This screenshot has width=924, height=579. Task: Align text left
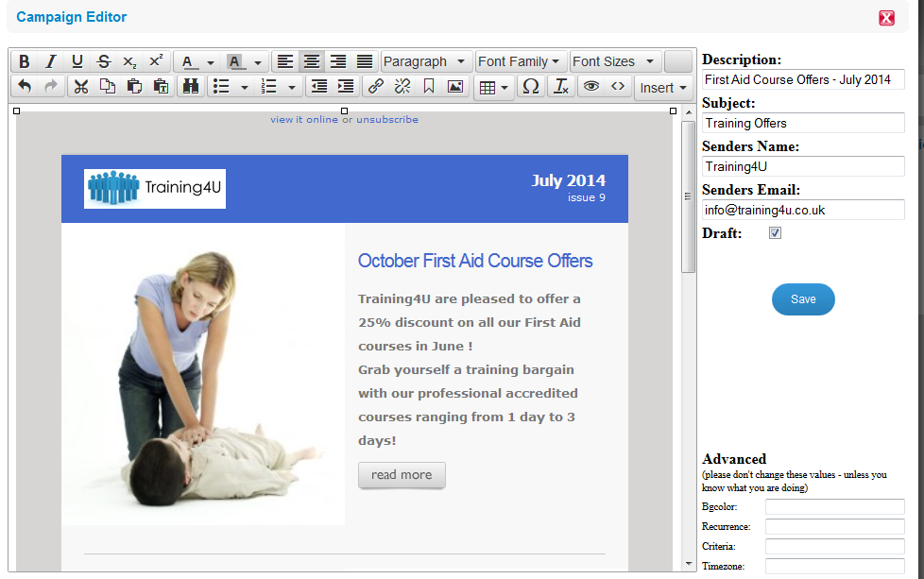pos(285,61)
